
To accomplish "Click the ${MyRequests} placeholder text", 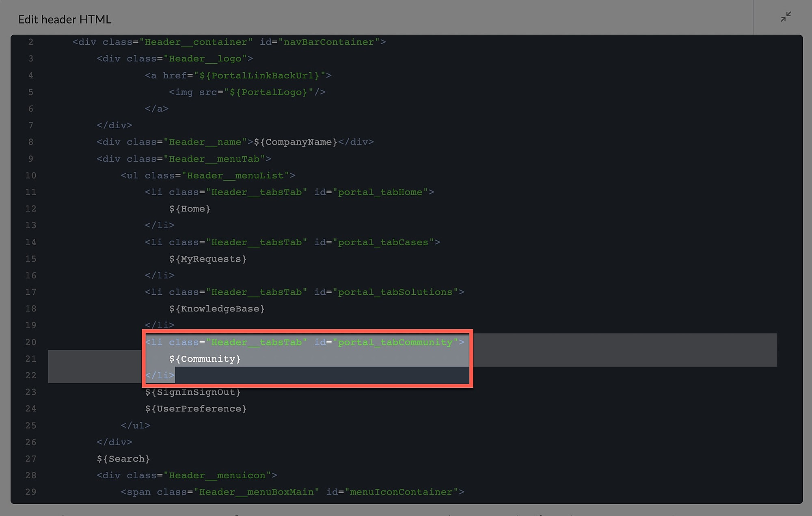I will (208, 259).
